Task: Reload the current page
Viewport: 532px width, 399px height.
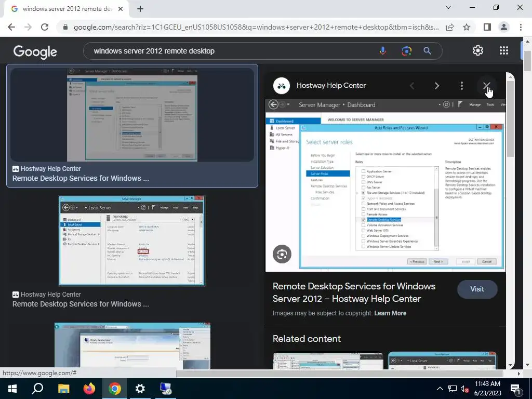Action: point(45,27)
